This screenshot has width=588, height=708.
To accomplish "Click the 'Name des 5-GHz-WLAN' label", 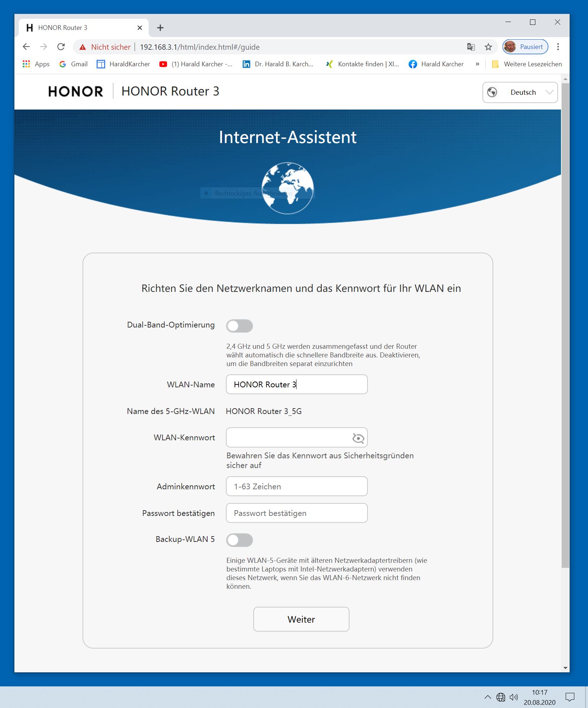I will 171,411.
